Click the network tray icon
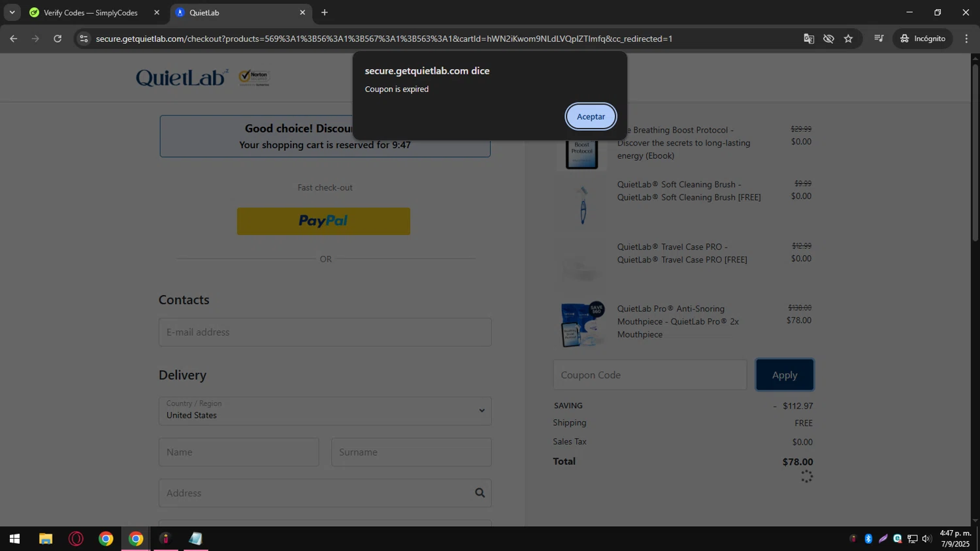980x551 pixels. 912,539
